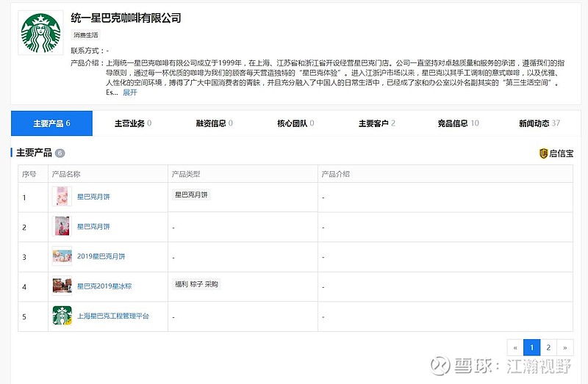This screenshot has height=384, width=588.
Task: Go to previous page with « button
Action: [x=515, y=348]
